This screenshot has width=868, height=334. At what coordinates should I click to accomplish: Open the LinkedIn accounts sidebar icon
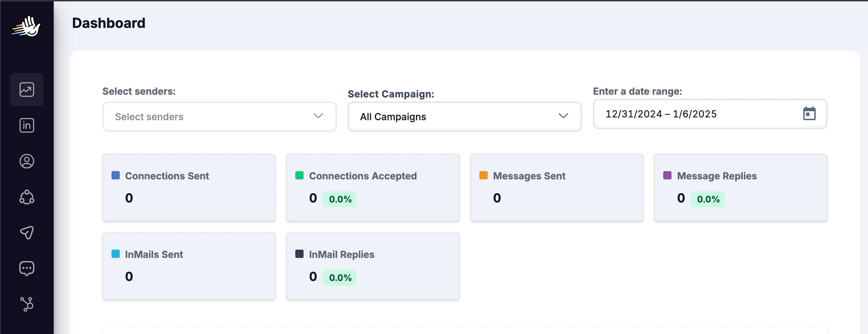point(27,125)
